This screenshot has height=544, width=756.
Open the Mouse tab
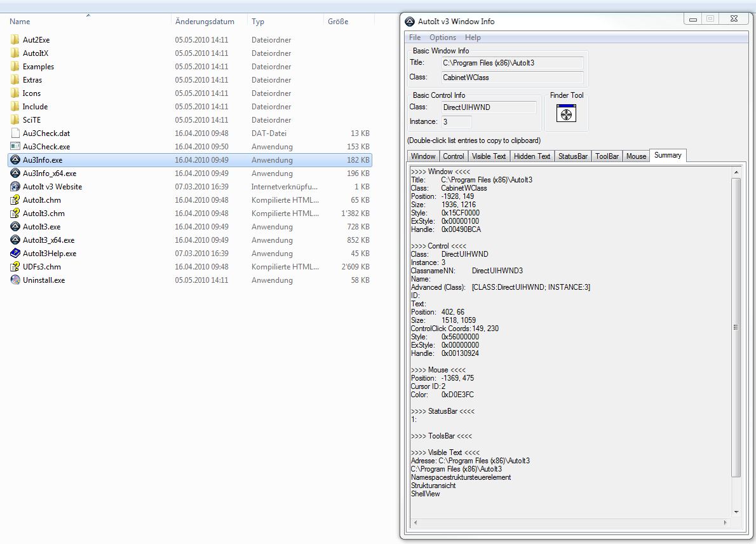point(636,156)
